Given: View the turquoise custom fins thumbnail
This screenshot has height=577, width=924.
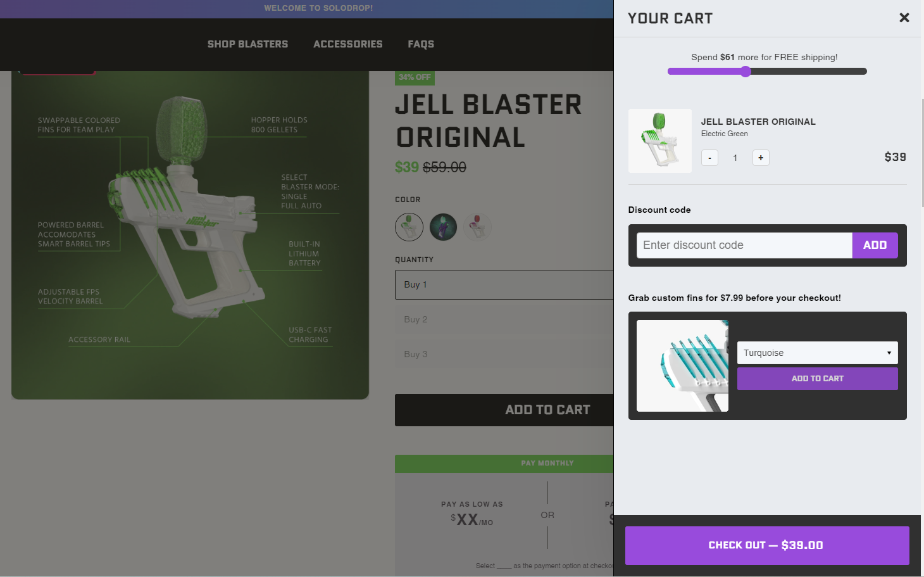Looking at the screenshot, I should 682,365.
